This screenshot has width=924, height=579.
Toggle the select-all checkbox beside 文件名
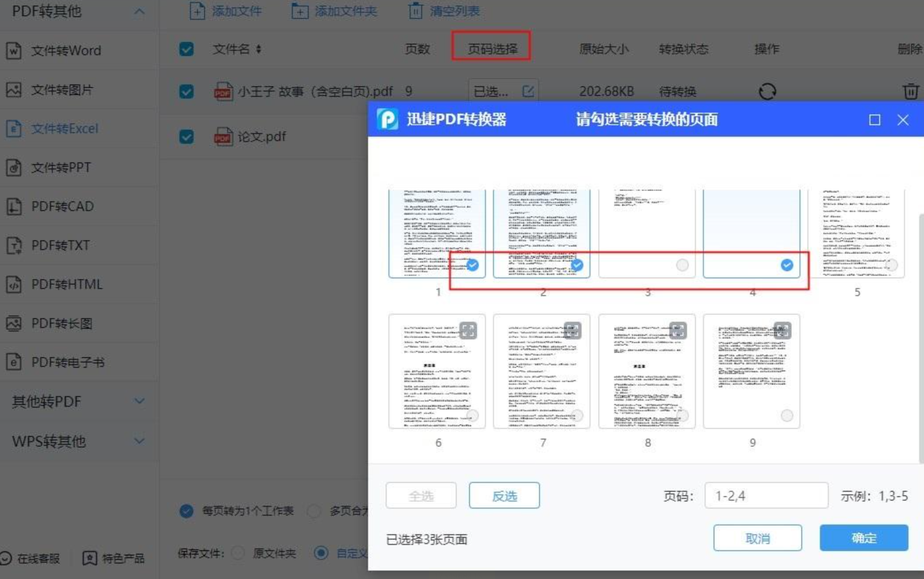pos(186,49)
